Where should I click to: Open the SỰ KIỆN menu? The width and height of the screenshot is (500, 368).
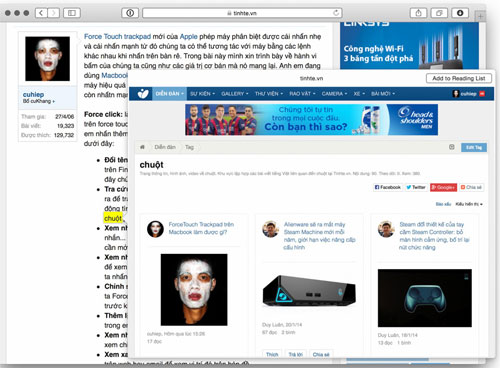tap(202, 94)
